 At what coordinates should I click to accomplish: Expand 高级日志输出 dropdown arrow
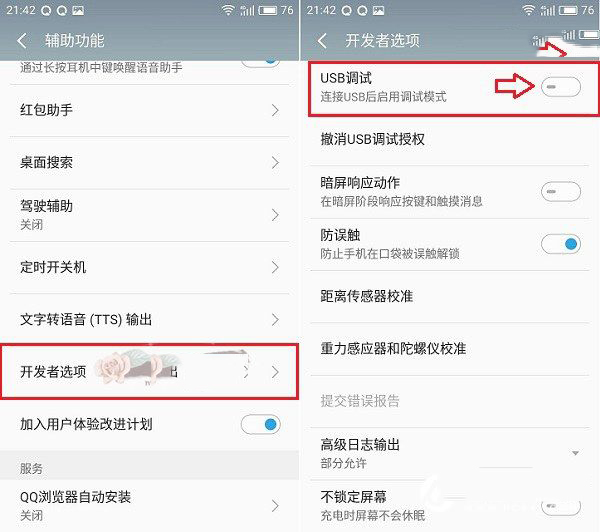click(x=575, y=453)
